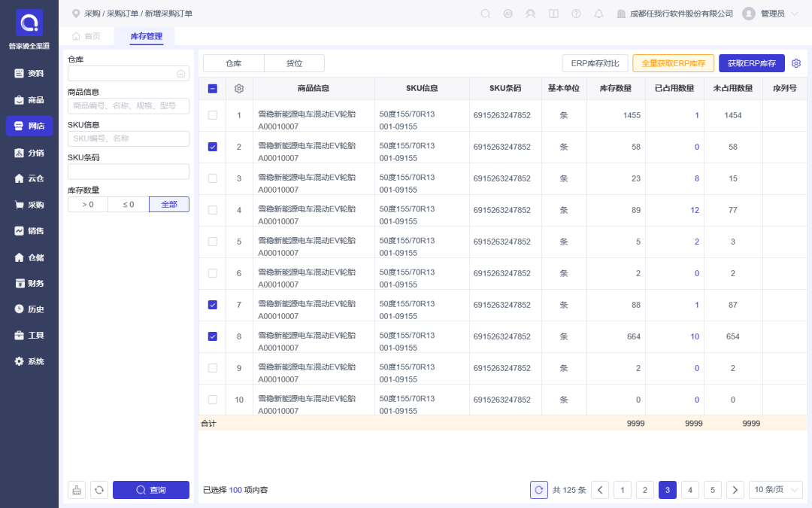812x508 pixels.
Task: Click the refresh icon next to 共 125 条
Action: coord(539,490)
